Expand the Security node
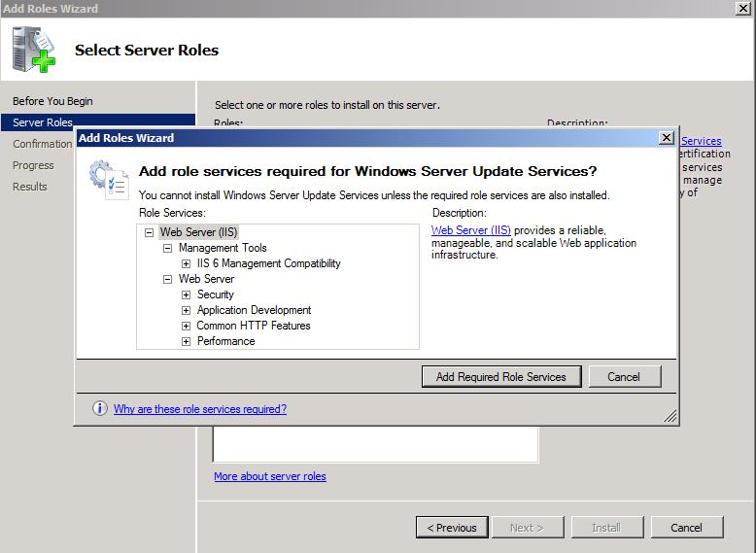Image resolution: width=756 pixels, height=553 pixels. pos(186,294)
